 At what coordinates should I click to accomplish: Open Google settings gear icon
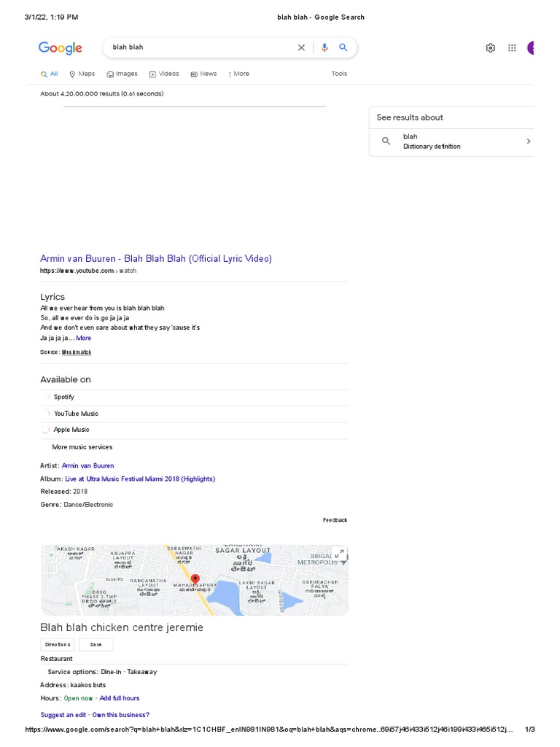tap(490, 48)
